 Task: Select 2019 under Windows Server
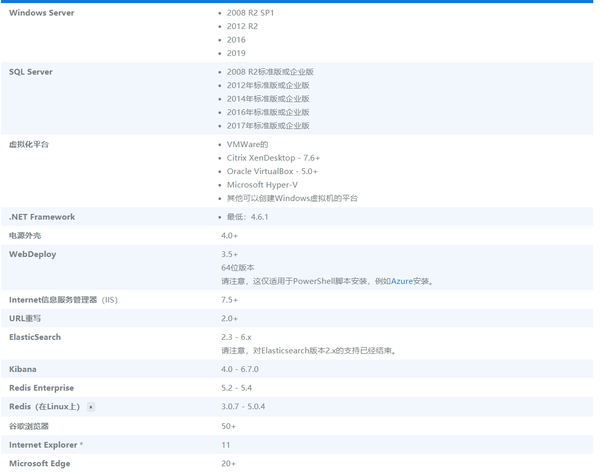pos(236,53)
